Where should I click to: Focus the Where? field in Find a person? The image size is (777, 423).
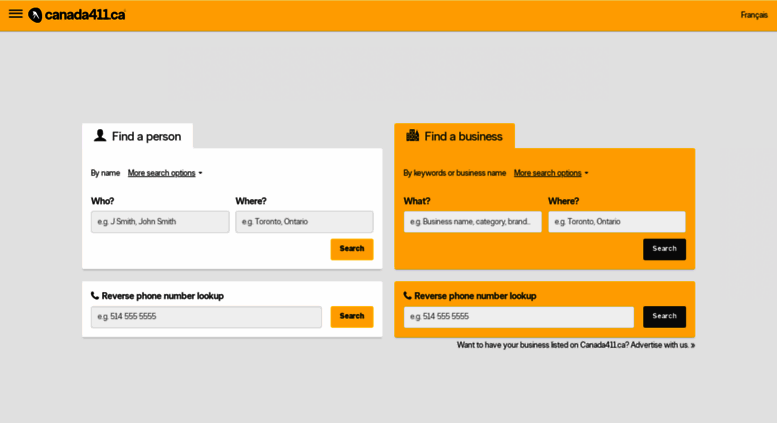click(x=304, y=222)
